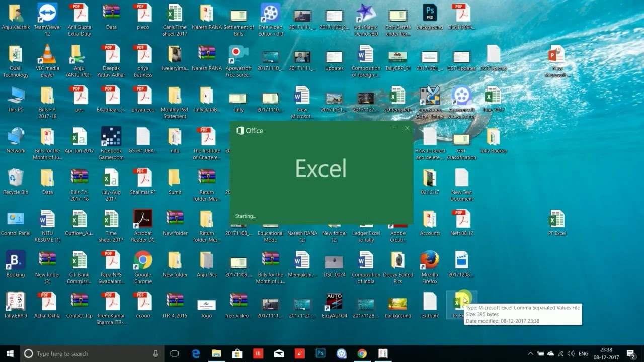Open the Achal Okhla PDF
Screen dimensions: 644x362
tap(47, 306)
